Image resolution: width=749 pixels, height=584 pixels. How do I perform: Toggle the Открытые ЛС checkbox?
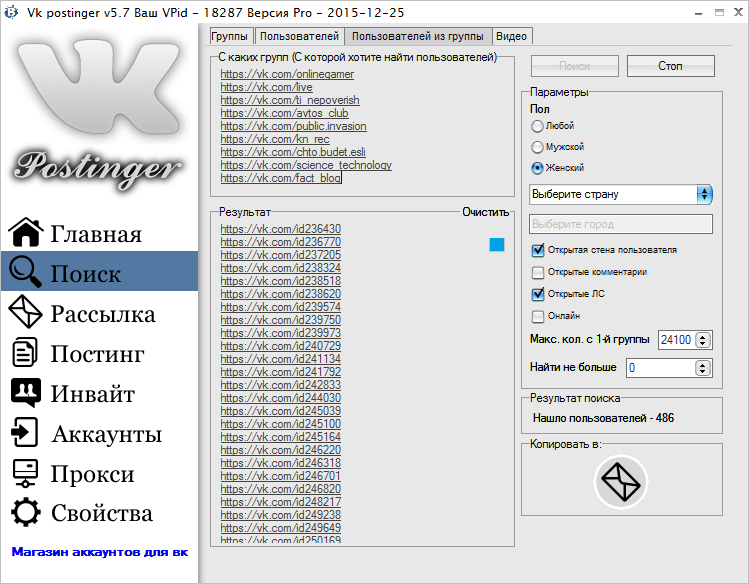pyautogui.click(x=538, y=294)
